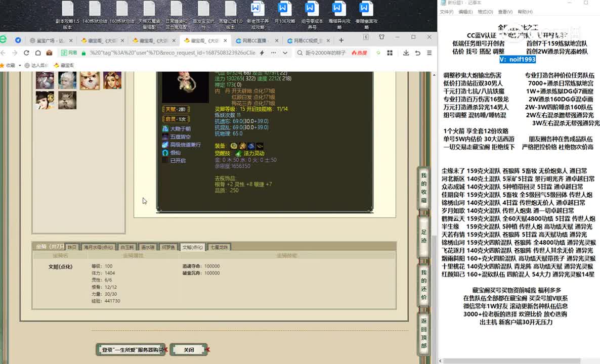The height and width of the screenshot is (364, 600).
Task: Open the 文件(F) menu in Notepad
Action: point(447,12)
